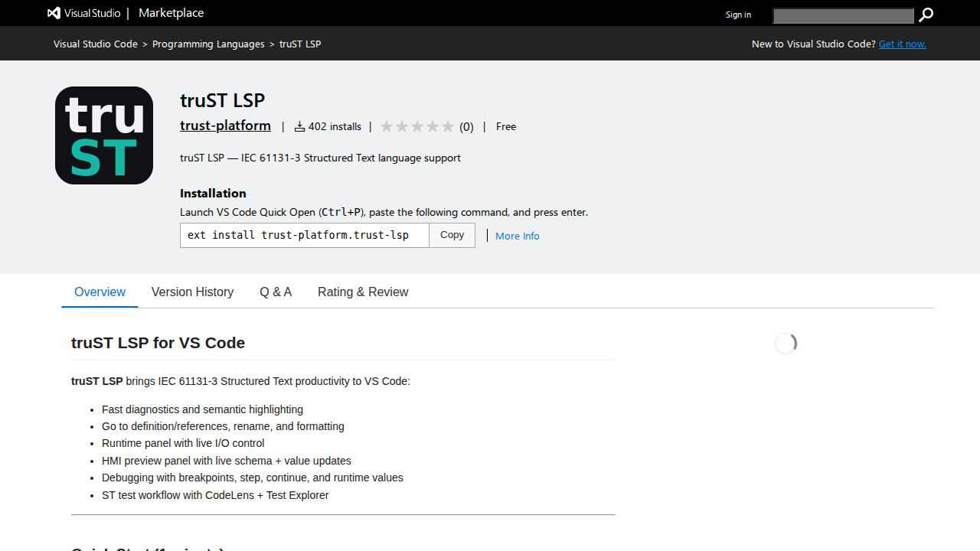The height and width of the screenshot is (551, 980).
Task: Click the loading spinner indicator
Action: pos(785,343)
